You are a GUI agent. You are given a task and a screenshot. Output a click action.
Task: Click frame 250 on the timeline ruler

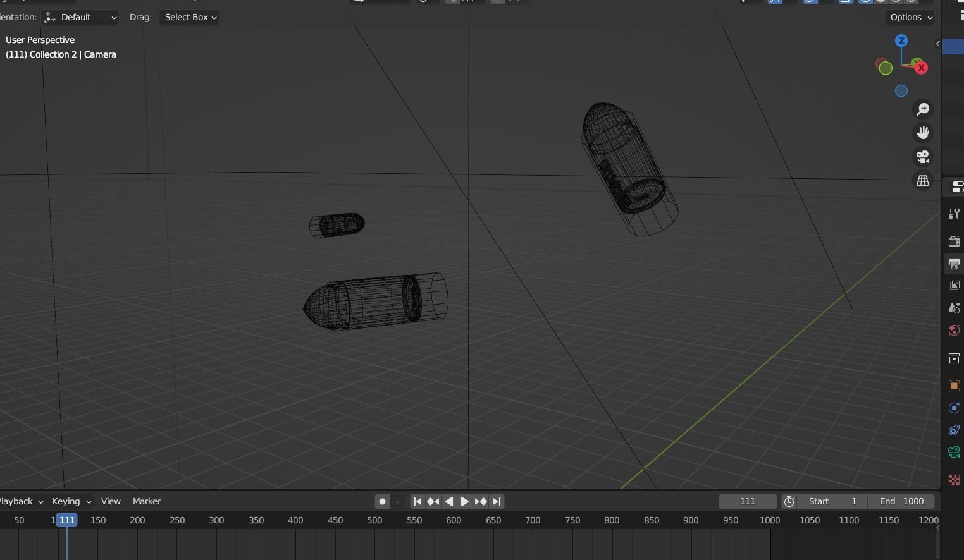[x=177, y=520]
